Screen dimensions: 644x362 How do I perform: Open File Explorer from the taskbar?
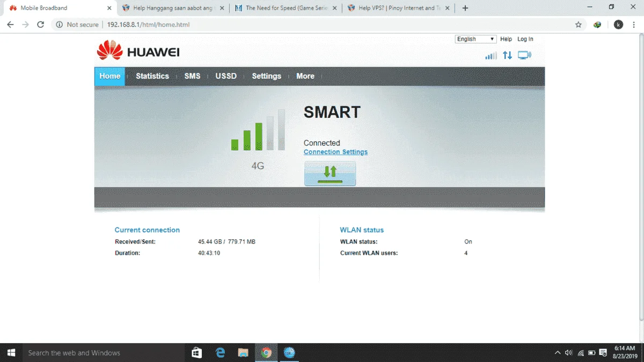[243, 353]
